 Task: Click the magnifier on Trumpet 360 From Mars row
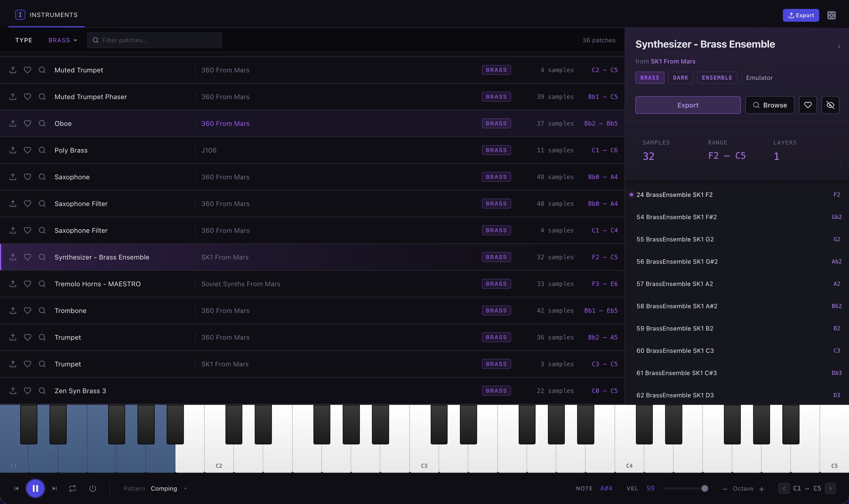click(42, 337)
